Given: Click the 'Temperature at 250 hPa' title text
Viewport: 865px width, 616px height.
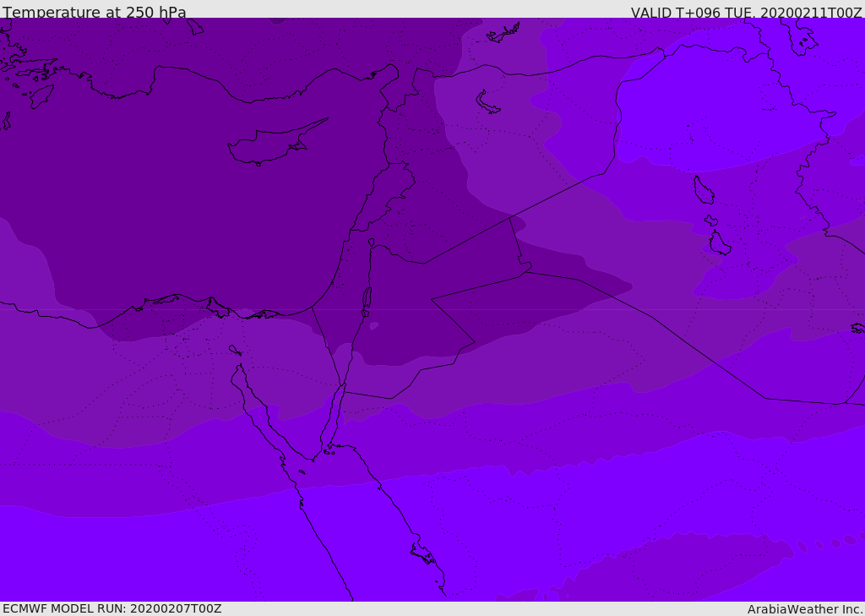Looking at the screenshot, I should (95, 12).
